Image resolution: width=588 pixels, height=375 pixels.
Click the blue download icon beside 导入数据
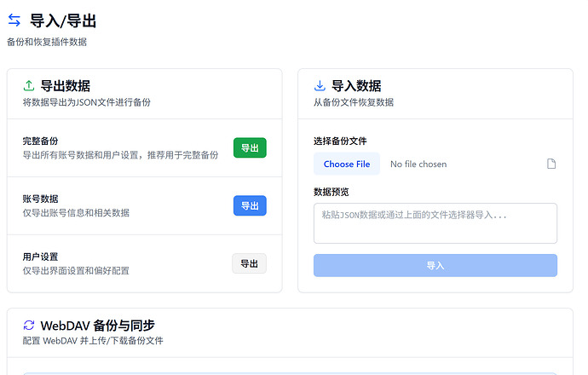320,86
